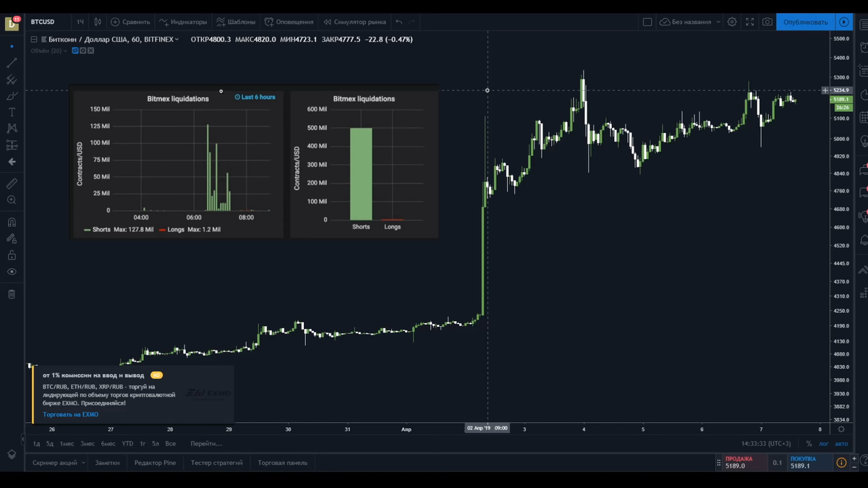This screenshot has width=868, height=488.
Task: Select the 5д time range
Action: coord(50,443)
